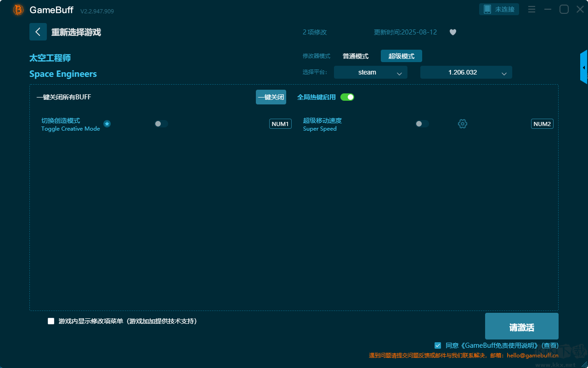Click the NUM1 hotkey field

click(280, 124)
